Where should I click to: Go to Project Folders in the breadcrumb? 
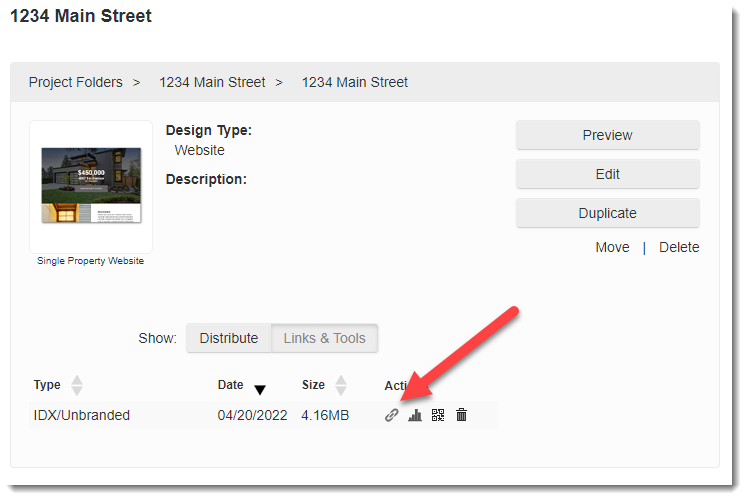pos(76,82)
